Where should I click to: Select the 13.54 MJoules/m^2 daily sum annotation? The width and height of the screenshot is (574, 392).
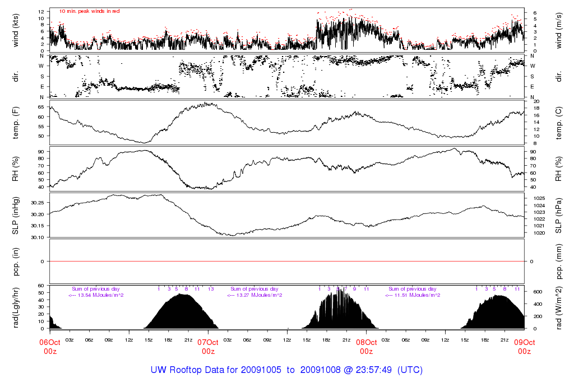96,295
